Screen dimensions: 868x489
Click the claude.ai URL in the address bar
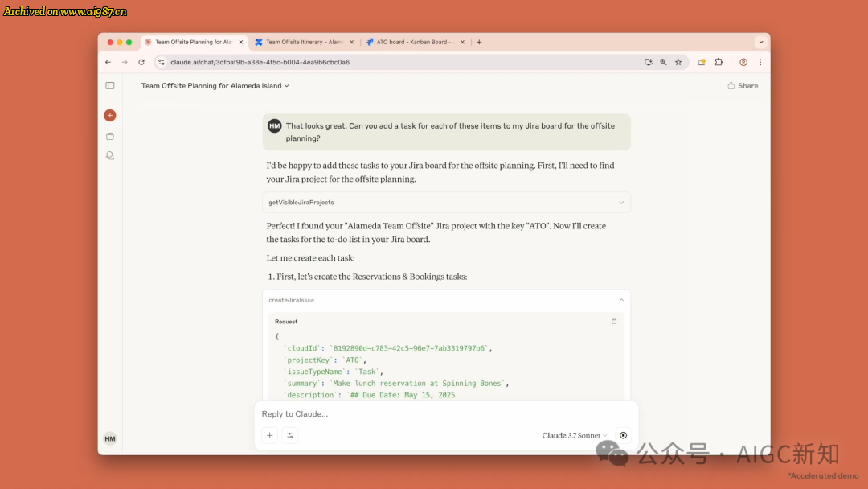(260, 62)
